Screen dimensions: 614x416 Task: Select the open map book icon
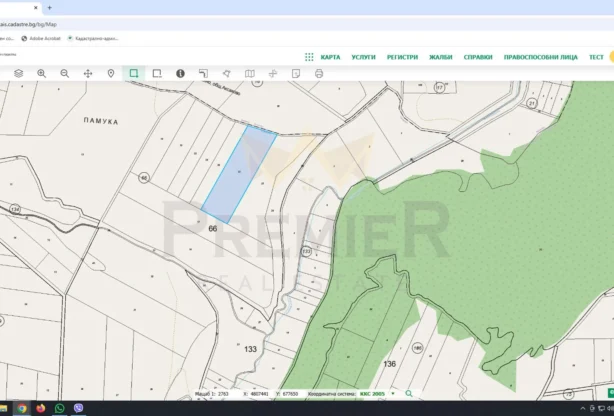click(249, 73)
